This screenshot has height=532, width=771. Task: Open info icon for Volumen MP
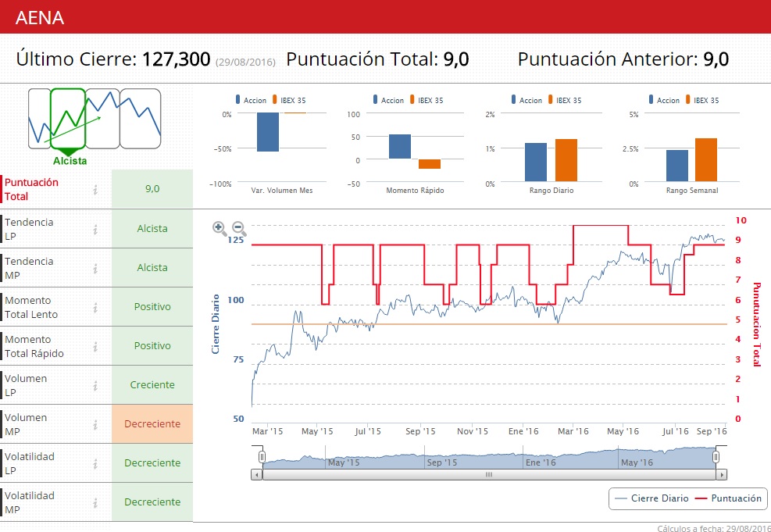point(95,424)
